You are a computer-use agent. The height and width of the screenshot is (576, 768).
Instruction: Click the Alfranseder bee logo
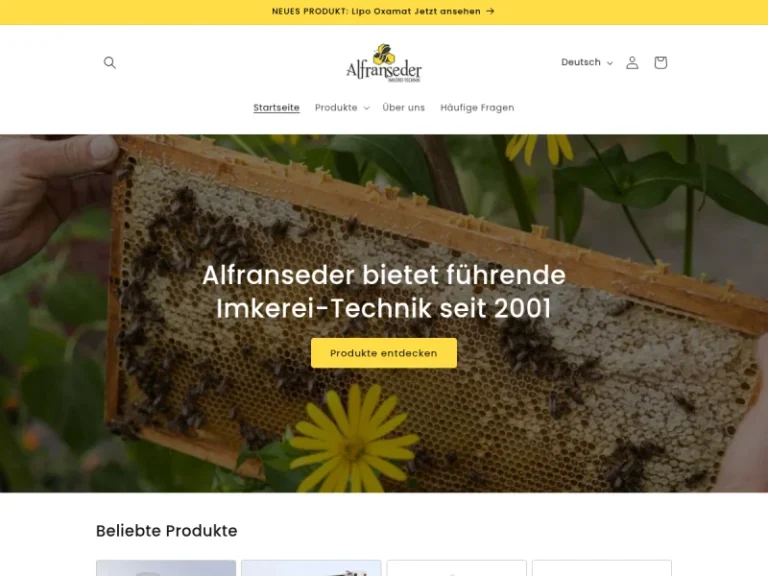coord(384,63)
